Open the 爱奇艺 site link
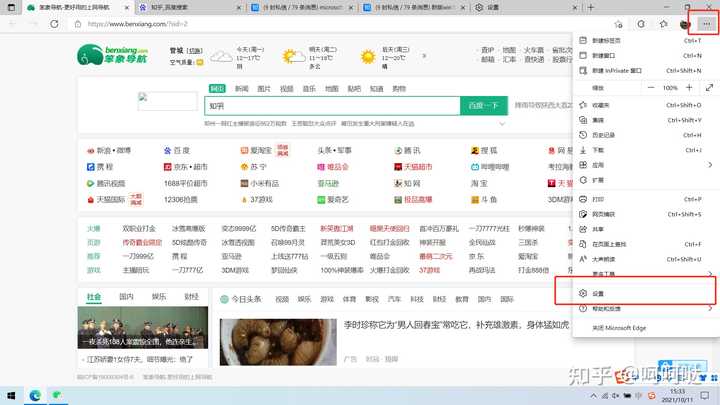This screenshot has width=720, height=405. pyautogui.click(x=333, y=200)
